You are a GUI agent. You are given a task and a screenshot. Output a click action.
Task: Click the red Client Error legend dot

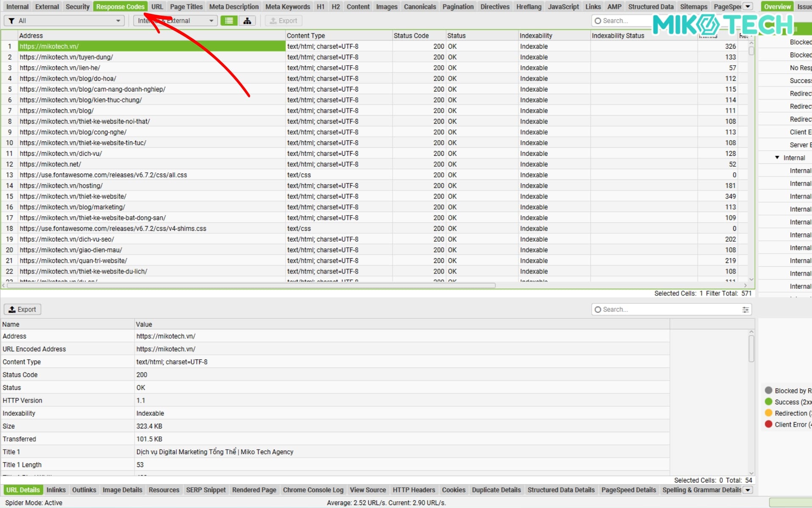[768, 424]
